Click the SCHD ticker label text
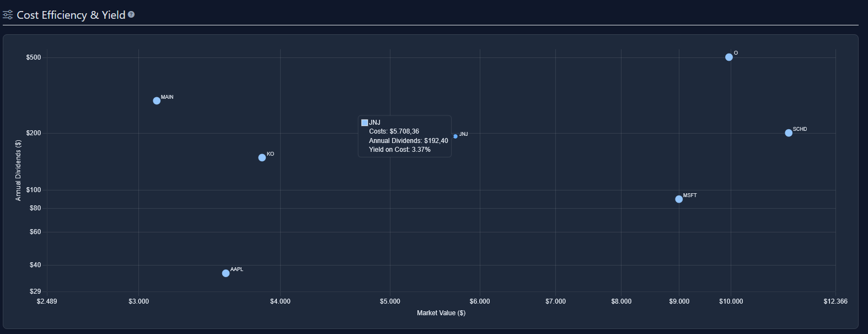This screenshot has width=868, height=334. click(x=800, y=129)
